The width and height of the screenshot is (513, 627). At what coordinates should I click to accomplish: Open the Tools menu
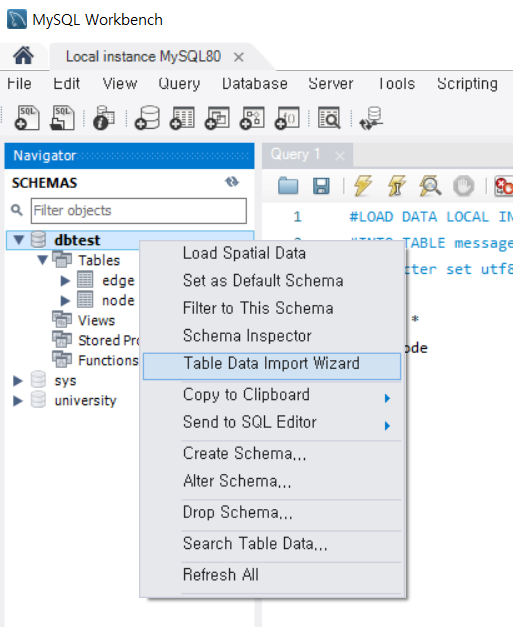coord(396,84)
